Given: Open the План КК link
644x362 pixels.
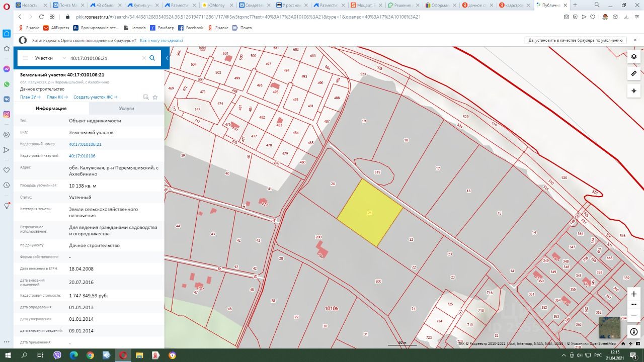Looking at the screenshot, I should click(x=56, y=97).
